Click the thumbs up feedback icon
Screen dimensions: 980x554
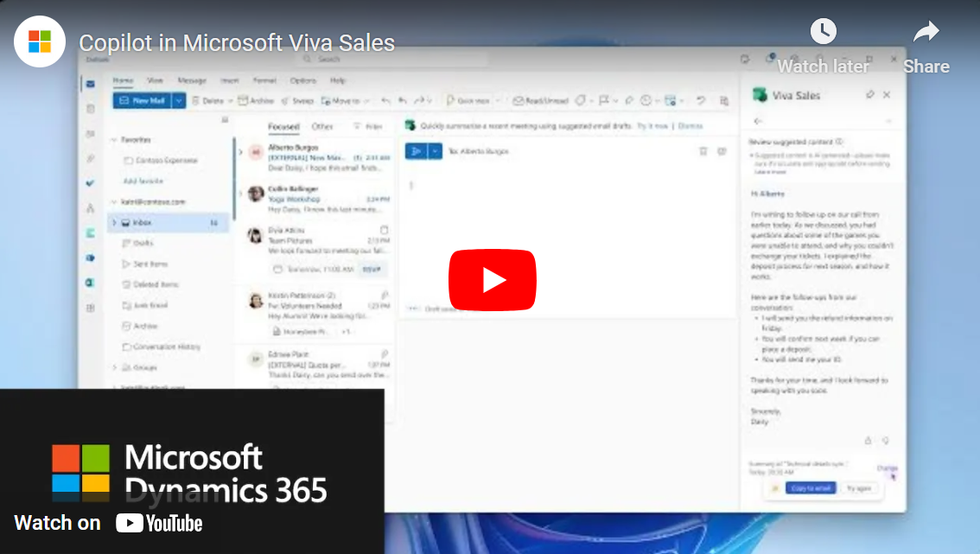point(869,440)
